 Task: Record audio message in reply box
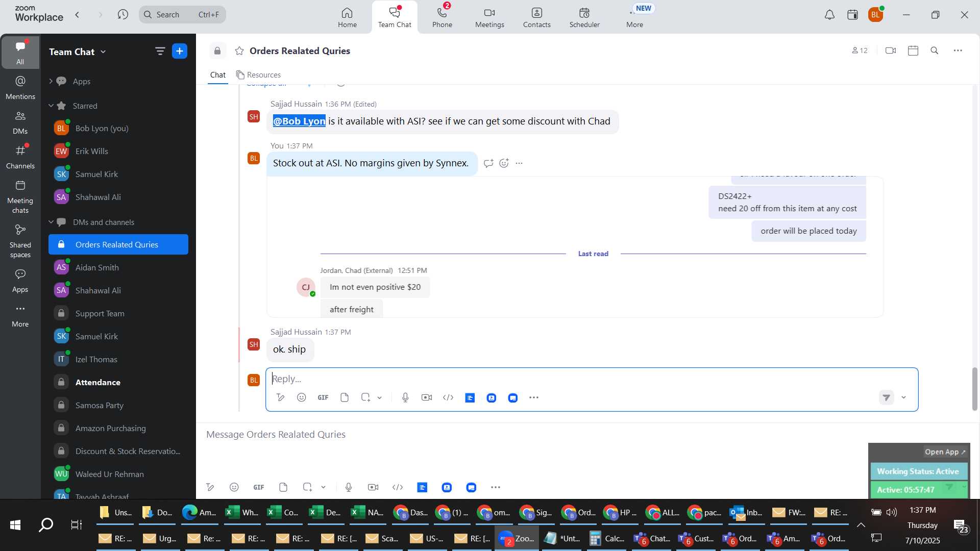tap(405, 397)
